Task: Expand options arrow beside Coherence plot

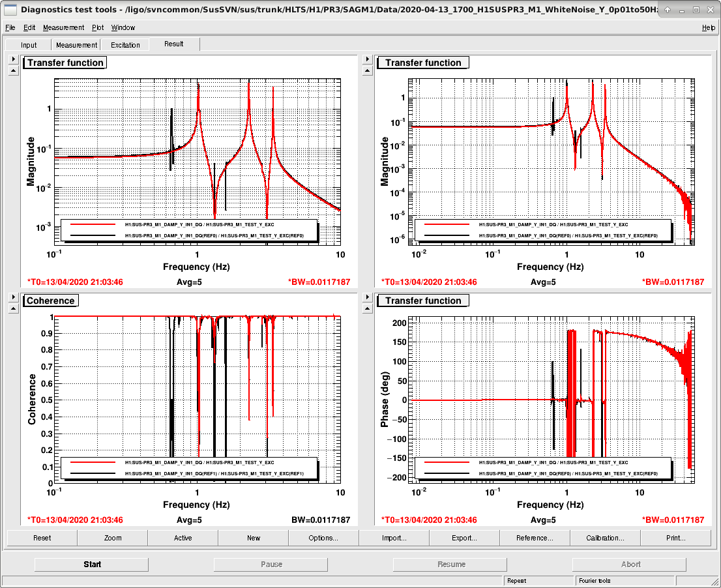Action: tap(13, 297)
